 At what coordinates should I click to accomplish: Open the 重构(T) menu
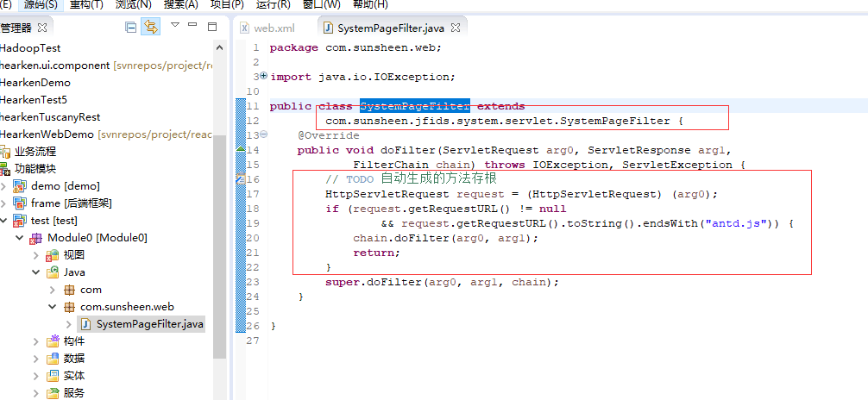point(86,4)
